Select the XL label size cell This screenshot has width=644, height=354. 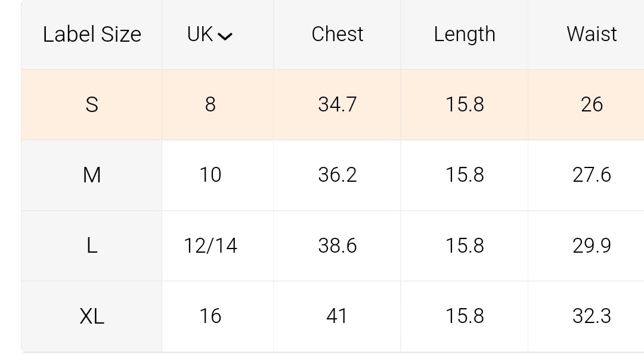point(92,316)
